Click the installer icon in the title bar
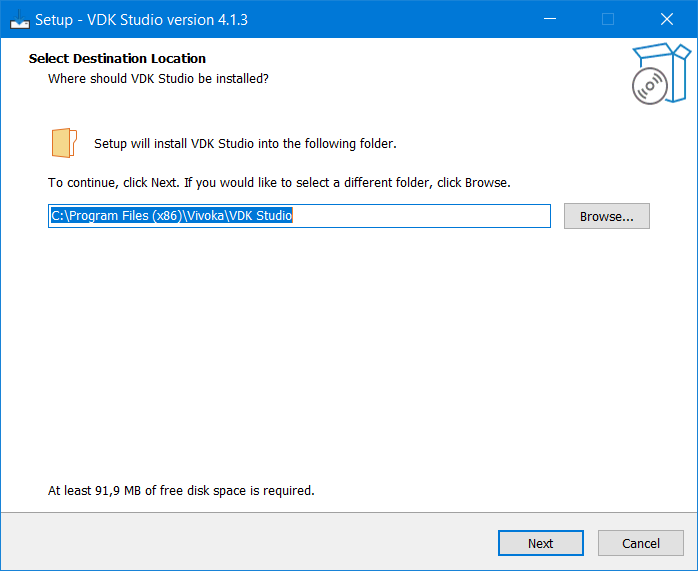Image resolution: width=698 pixels, height=571 pixels. (x=19, y=18)
